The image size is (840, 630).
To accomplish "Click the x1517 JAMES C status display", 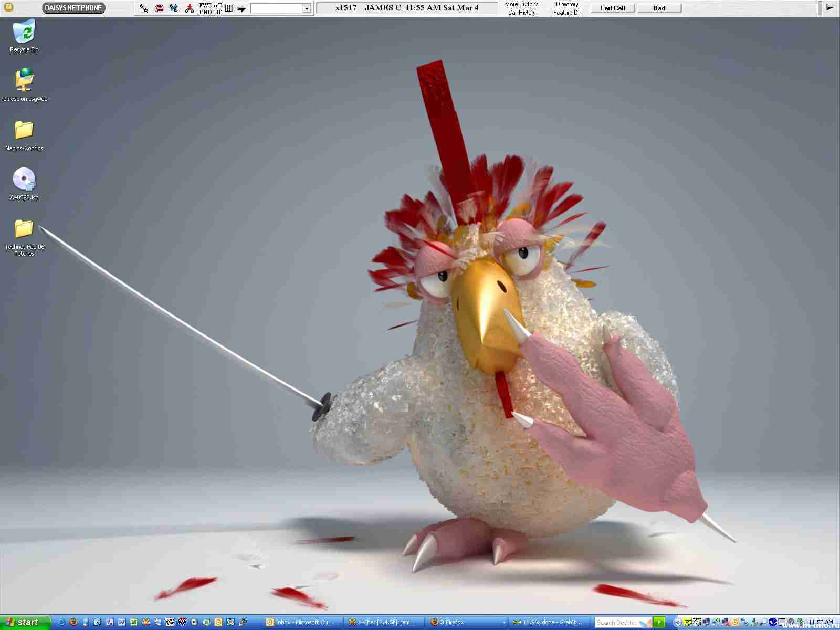I will pyautogui.click(x=407, y=8).
